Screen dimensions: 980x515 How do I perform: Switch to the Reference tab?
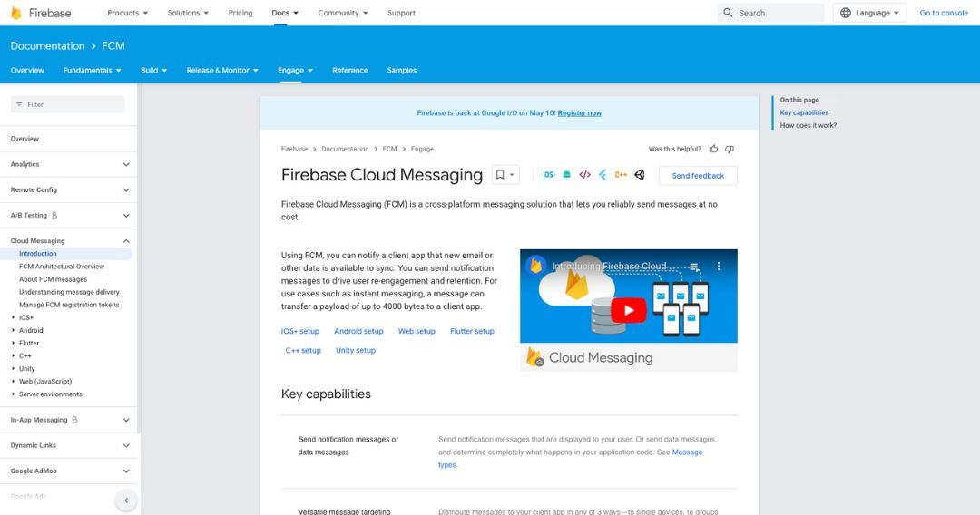pyautogui.click(x=350, y=71)
